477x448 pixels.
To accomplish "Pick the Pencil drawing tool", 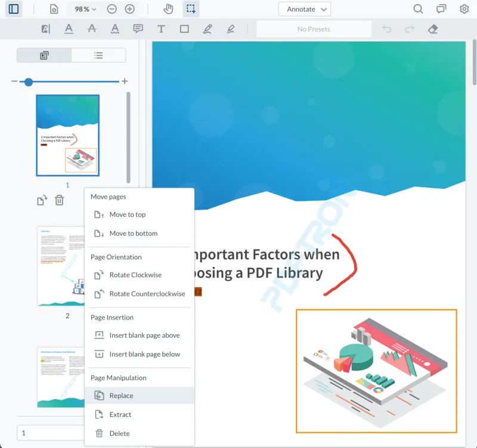I will (207, 29).
